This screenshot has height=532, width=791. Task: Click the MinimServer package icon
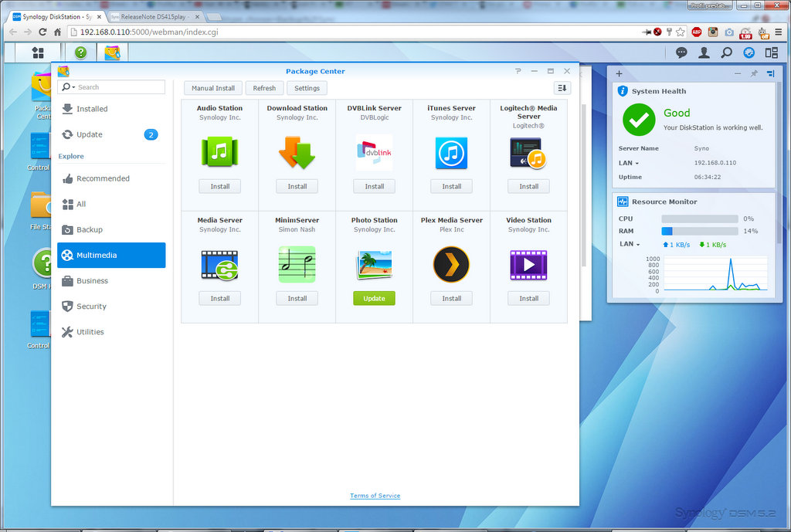(x=297, y=264)
